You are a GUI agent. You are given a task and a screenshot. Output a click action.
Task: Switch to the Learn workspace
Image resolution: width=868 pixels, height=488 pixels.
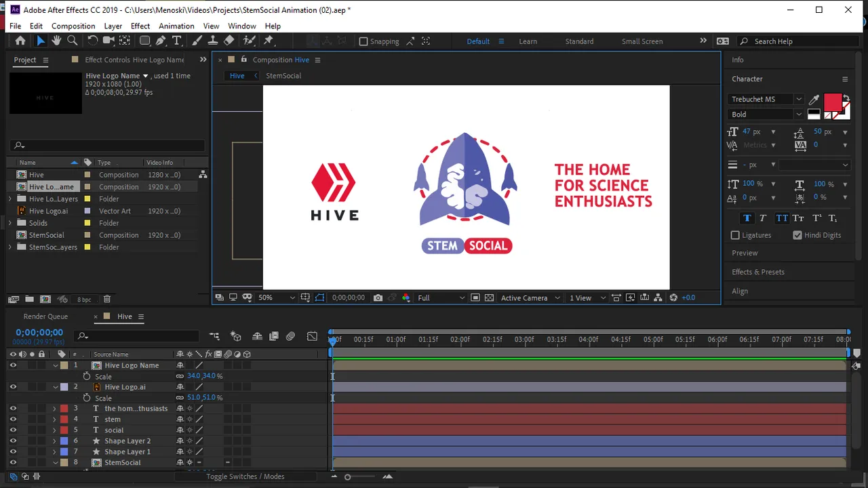(x=528, y=41)
